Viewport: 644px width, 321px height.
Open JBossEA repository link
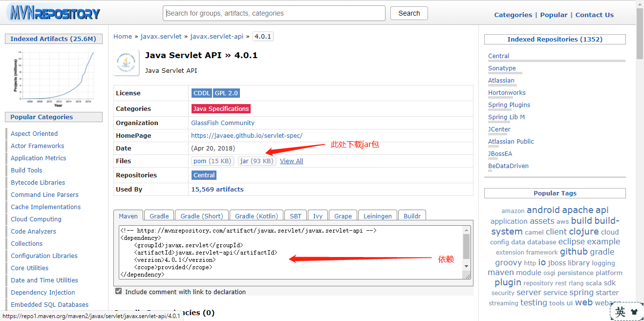point(500,153)
